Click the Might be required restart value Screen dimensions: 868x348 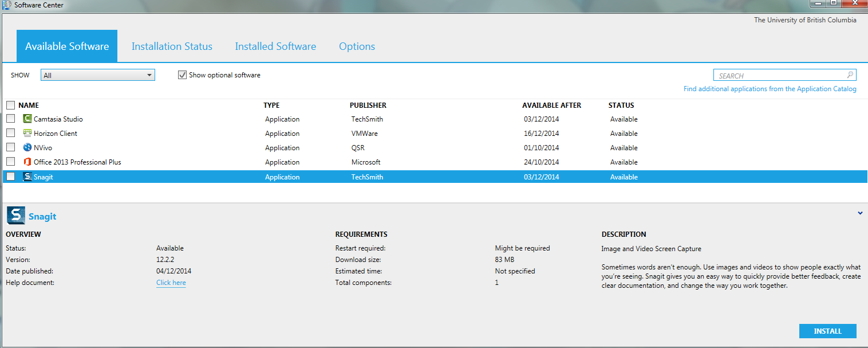(522, 248)
